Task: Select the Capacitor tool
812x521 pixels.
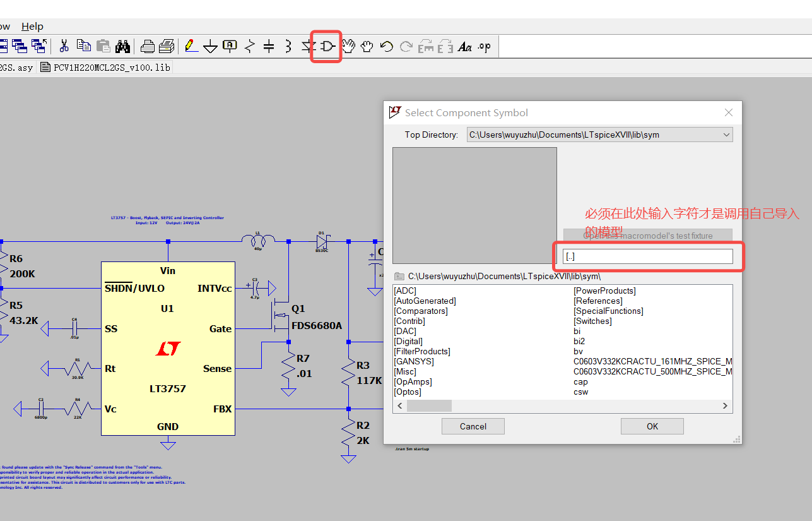Action: [268, 45]
